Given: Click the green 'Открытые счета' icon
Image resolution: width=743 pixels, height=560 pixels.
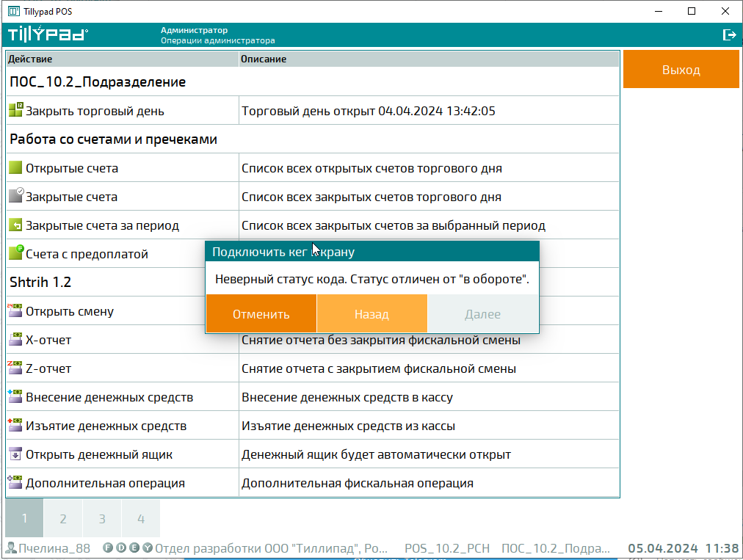Looking at the screenshot, I should 15,168.
